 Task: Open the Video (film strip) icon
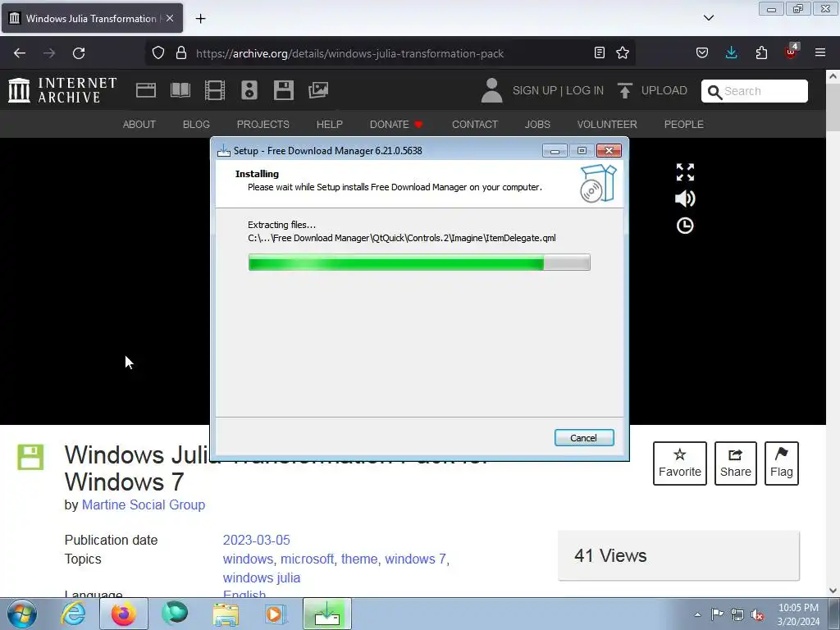pos(215,90)
